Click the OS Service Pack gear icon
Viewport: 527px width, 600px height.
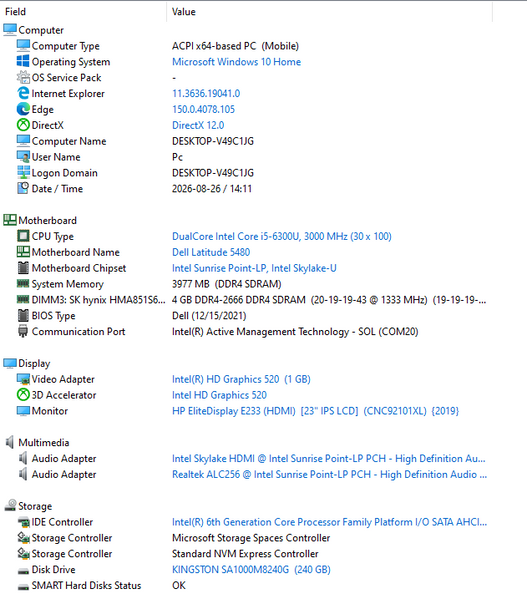(x=23, y=77)
